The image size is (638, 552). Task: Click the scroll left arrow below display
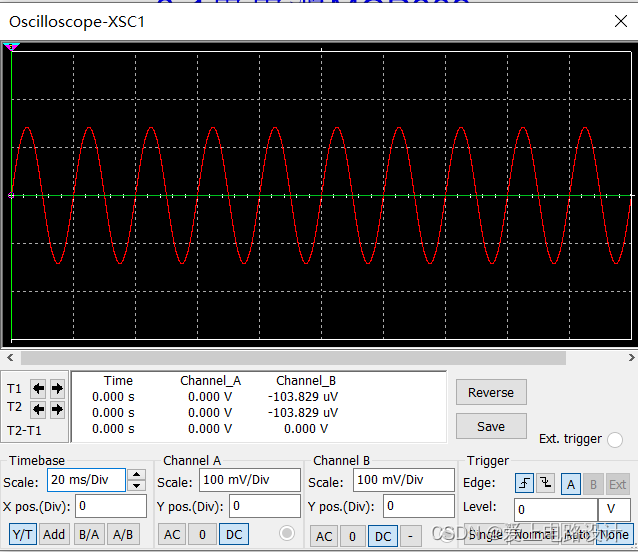[x=10, y=358]
